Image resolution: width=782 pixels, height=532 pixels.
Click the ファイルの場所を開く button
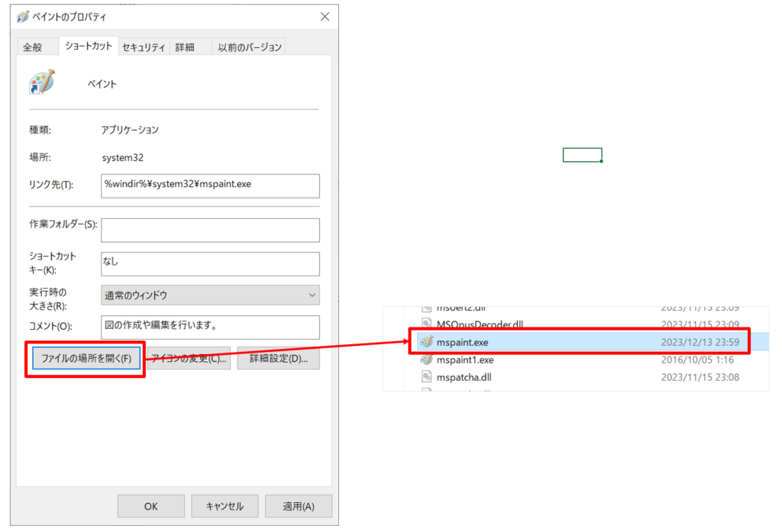pos(86,359)
